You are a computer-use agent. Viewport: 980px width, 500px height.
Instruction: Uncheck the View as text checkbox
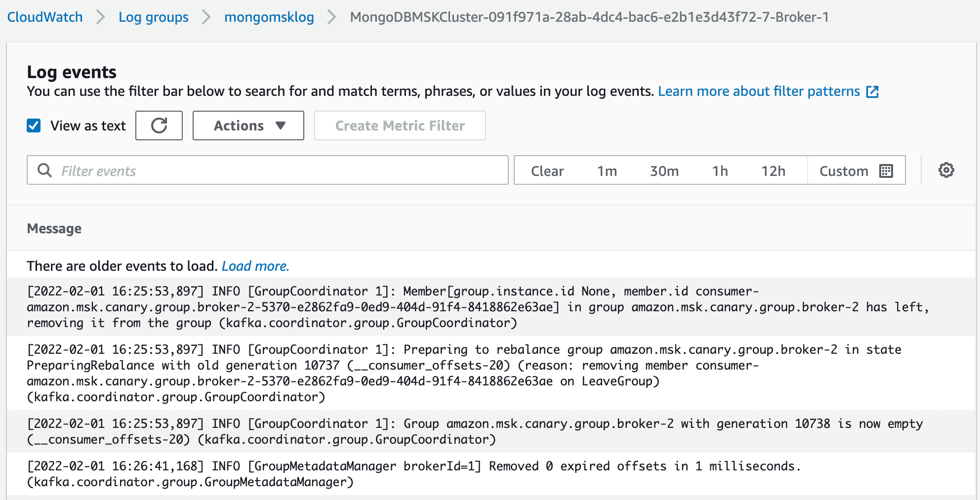pos(34,125)
